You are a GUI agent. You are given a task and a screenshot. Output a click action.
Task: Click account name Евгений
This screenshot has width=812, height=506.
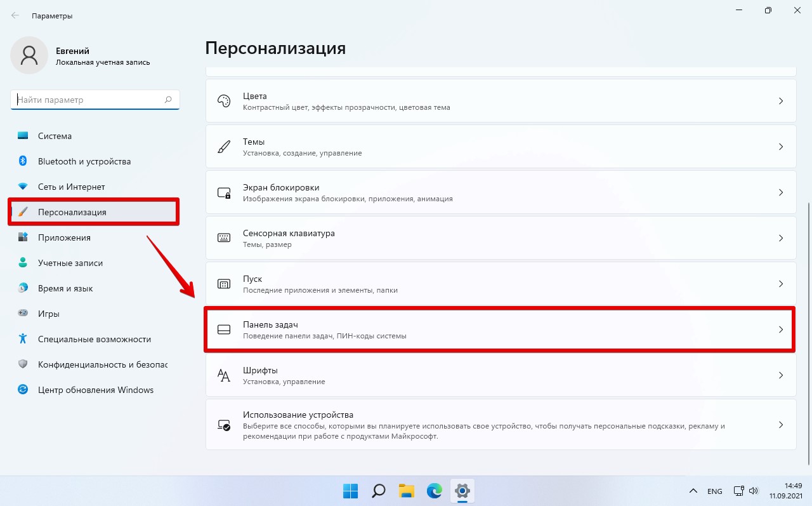(x=72, y=51)
